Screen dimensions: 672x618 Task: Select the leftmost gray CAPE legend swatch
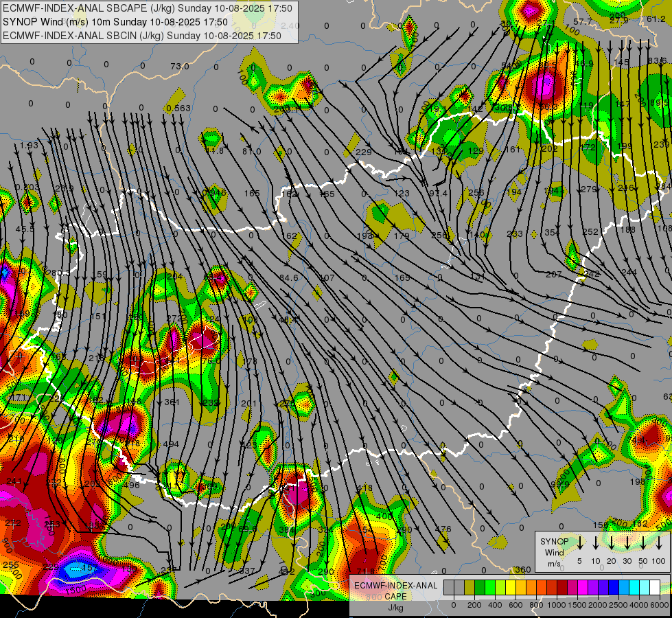[x=449, y=588]
